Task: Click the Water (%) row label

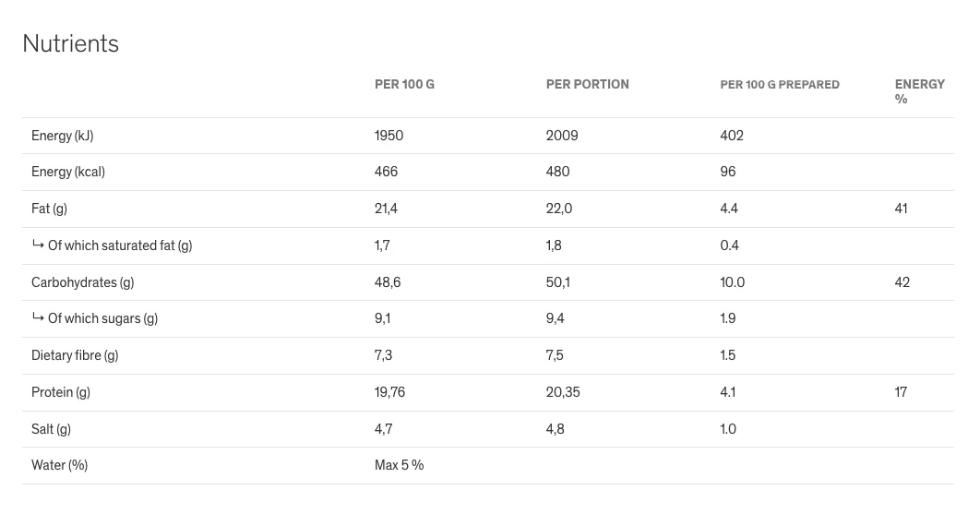Action: tap(59, 465)
